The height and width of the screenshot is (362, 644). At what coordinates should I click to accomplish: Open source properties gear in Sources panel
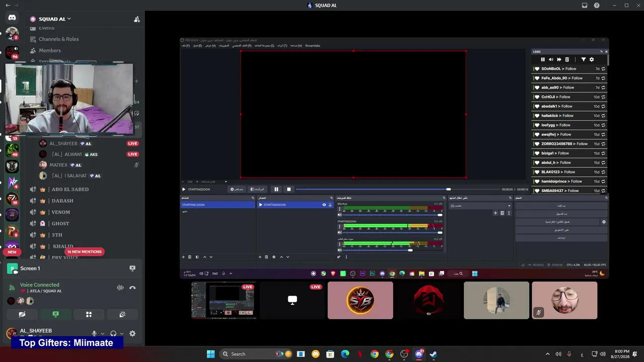coord(274,257)
